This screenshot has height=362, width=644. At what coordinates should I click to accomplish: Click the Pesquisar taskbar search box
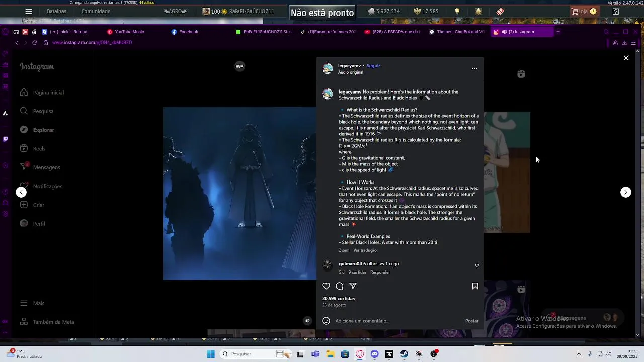click(x=255, y=354)
